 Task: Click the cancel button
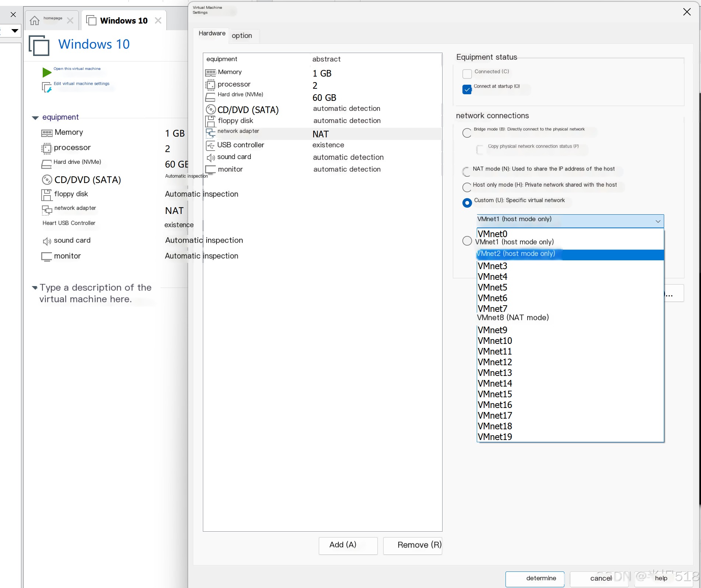[x=599, y=579]
